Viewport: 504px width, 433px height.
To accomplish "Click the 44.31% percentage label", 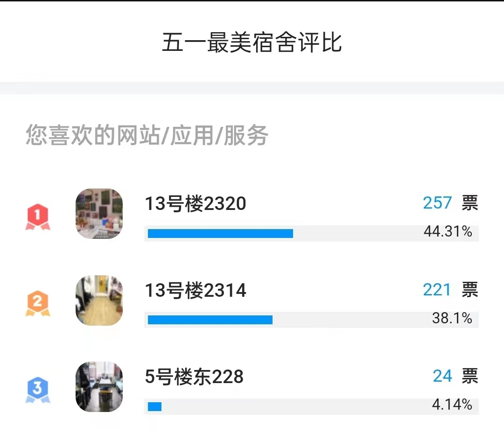I will click(x=448, y=231).
